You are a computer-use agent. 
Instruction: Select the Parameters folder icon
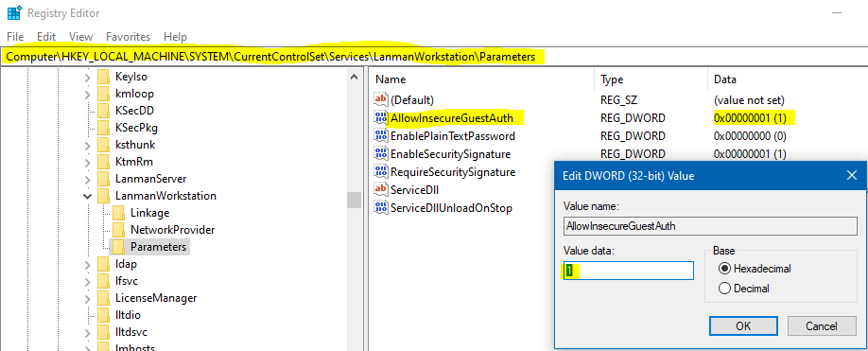(x=119, y=246)
